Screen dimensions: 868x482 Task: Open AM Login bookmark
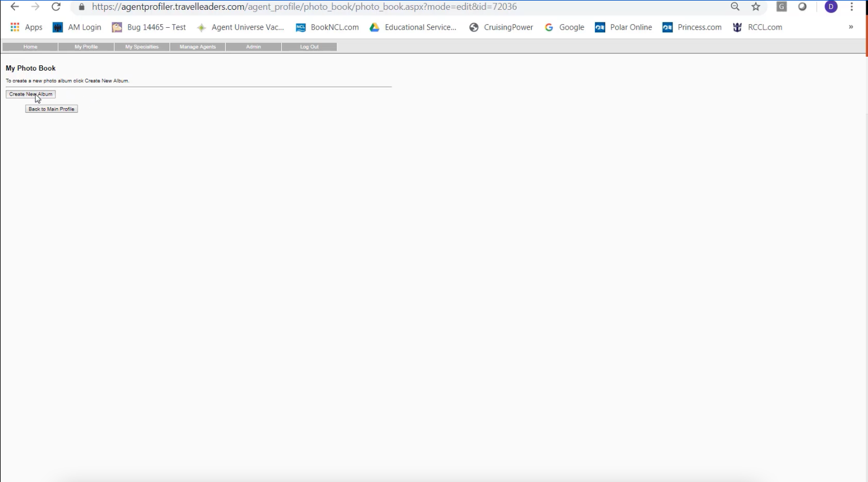(x=77, y=27)
